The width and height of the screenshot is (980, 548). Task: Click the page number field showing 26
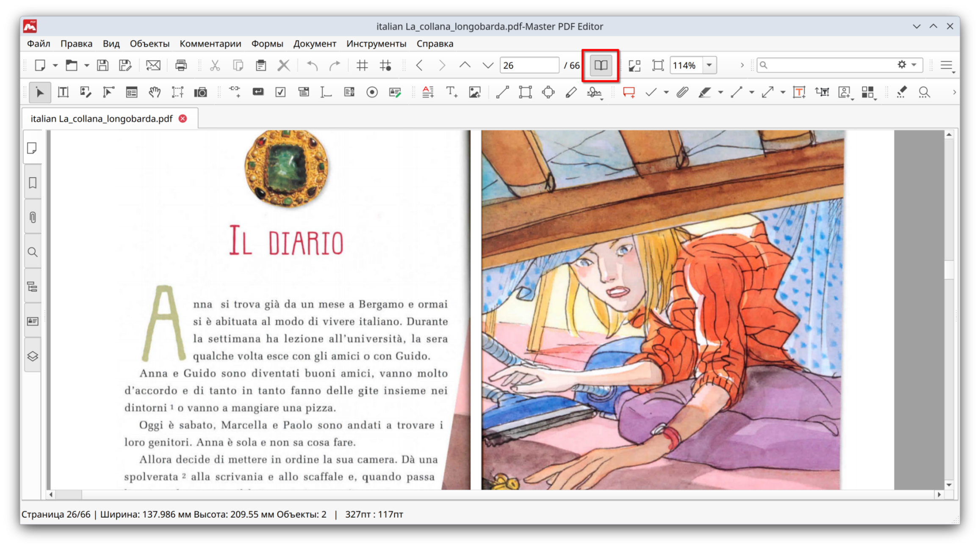point(529,65)
